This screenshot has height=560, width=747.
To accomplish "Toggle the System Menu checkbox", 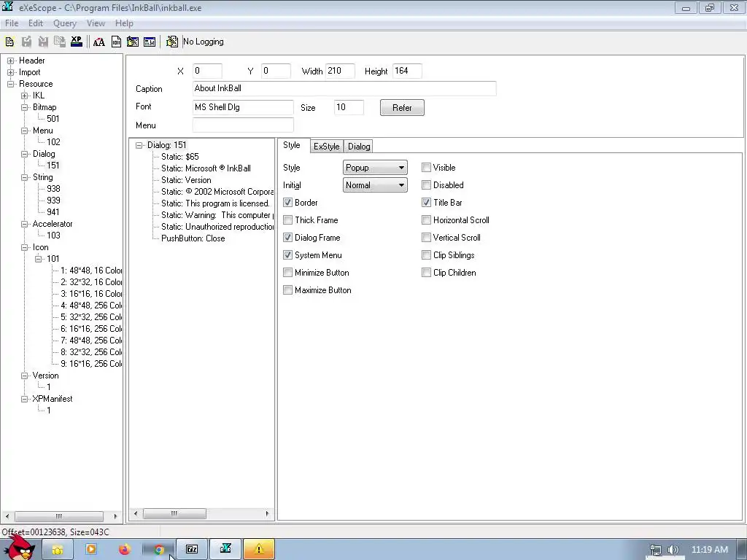I will 287,255.
